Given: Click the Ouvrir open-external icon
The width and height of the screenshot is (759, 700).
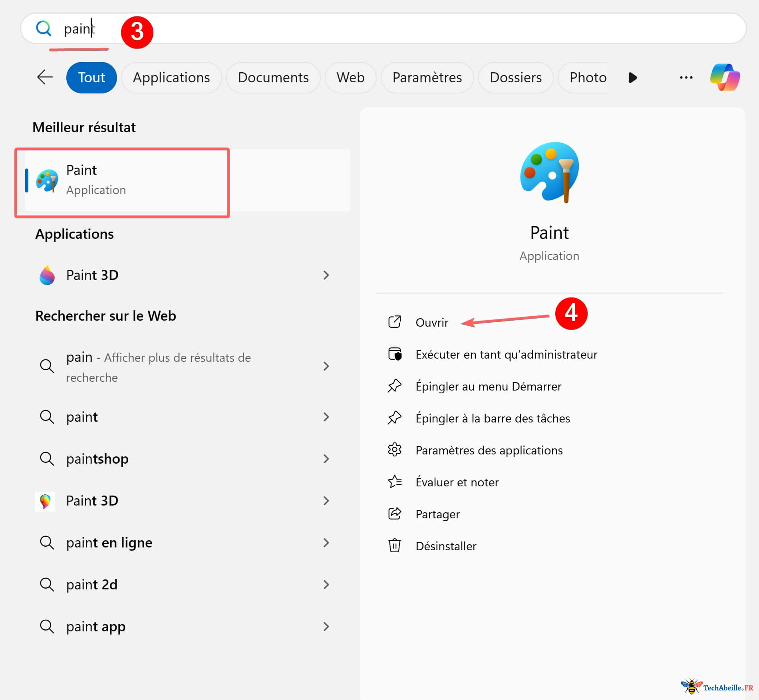Looking at the screenshot, I should click(395, 322).
